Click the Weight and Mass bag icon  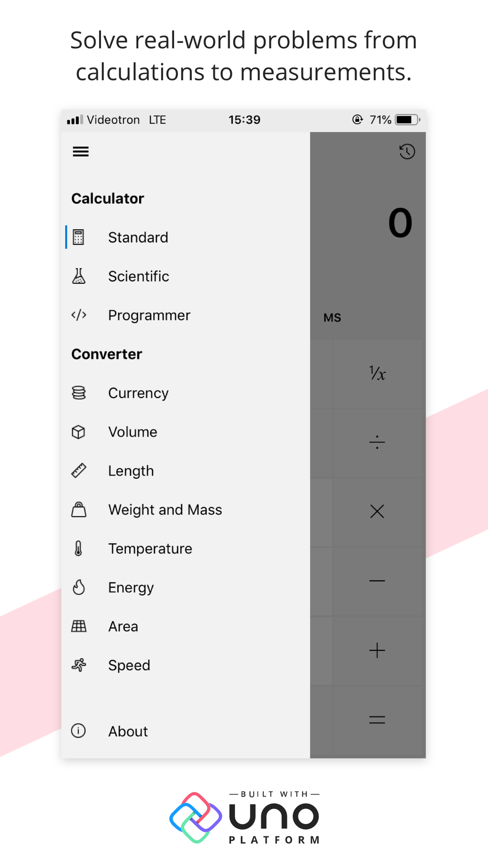click(79, 509)
